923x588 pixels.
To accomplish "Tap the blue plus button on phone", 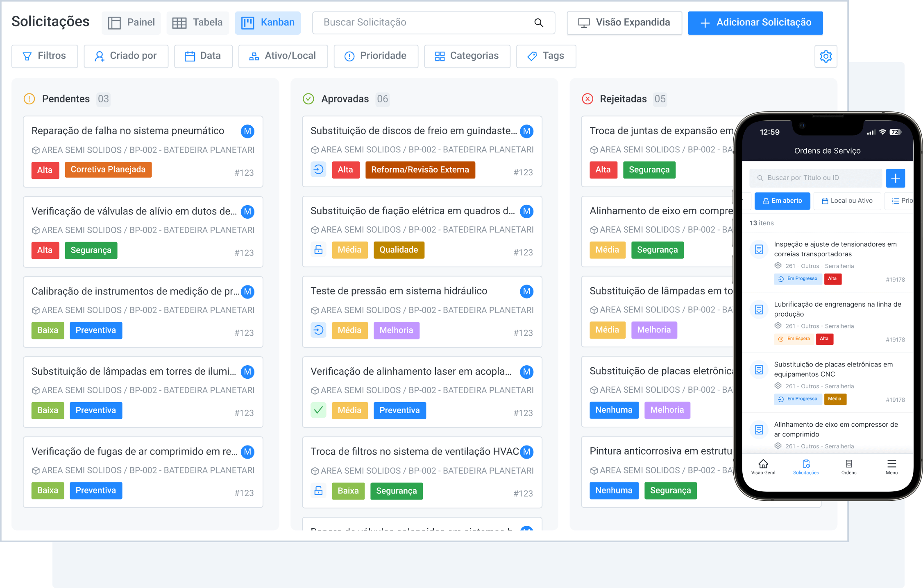I will point(895,178).
